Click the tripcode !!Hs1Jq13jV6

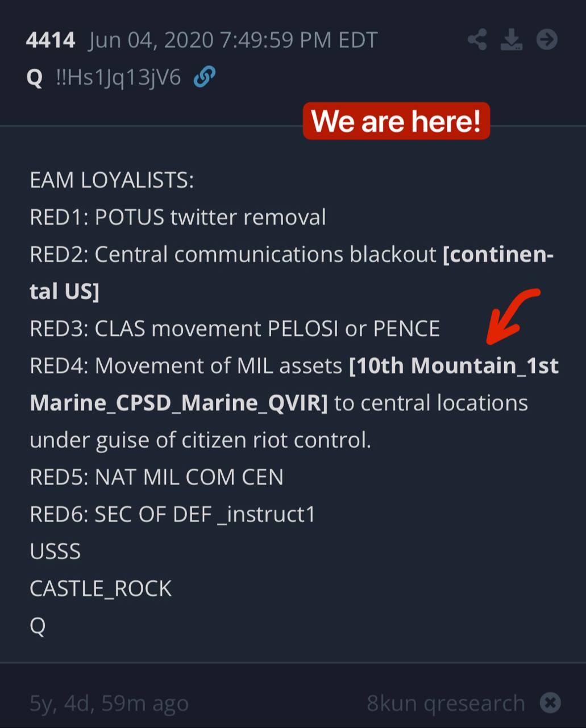point(118,77)
